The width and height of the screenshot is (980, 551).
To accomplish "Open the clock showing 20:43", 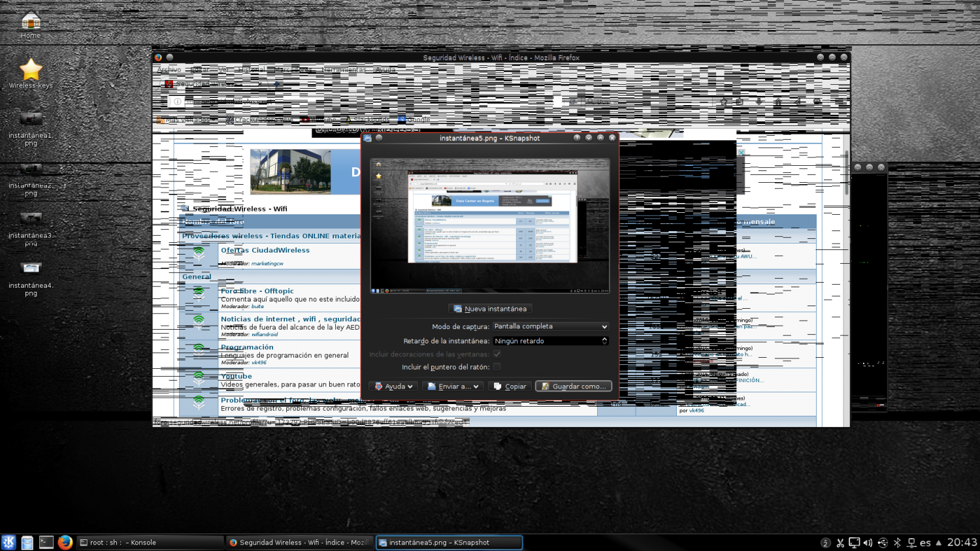I will [962, 543].
